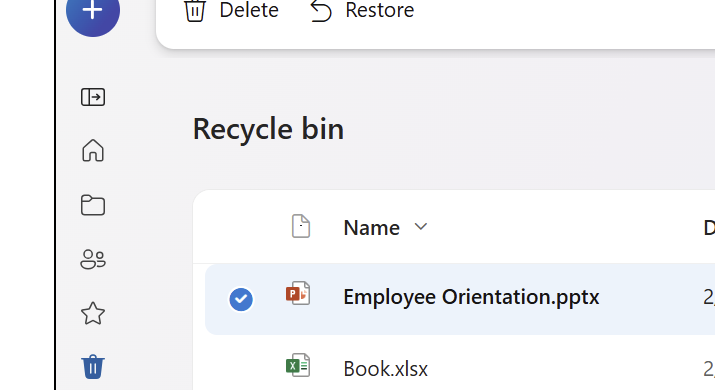Select Employee Orientation.pptx file name
The image size is (715, 390).
(x=471, y=297)
